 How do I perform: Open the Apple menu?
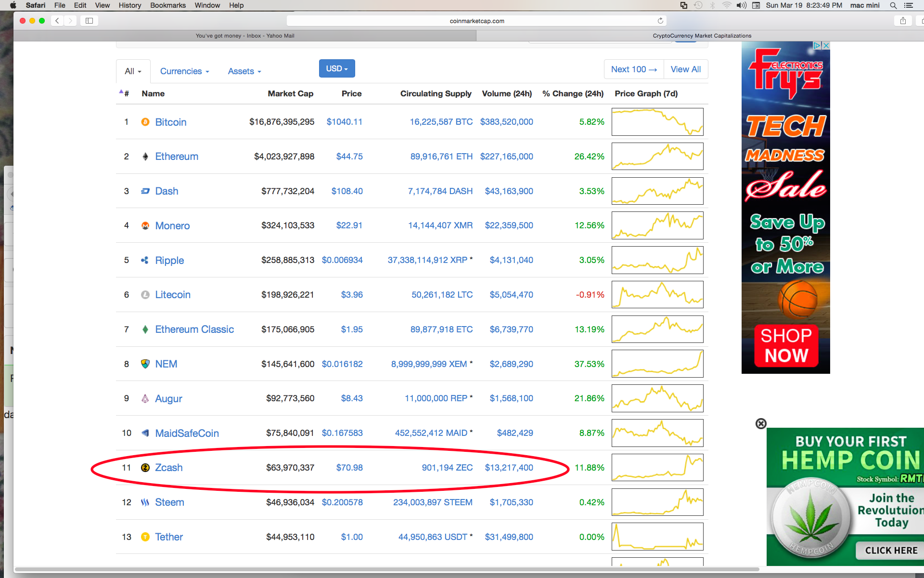click(x=13, y=5)
